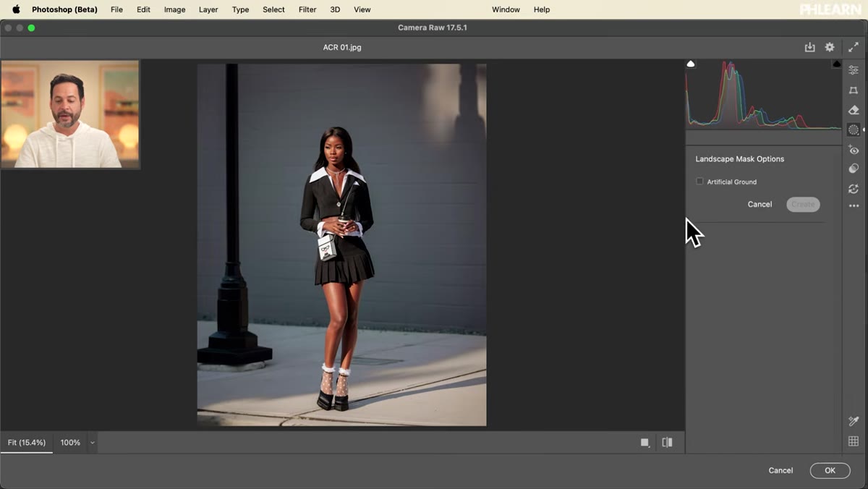This screenshot has height=489, width=868.
Task: Select the Red Eye tool
Action: [854, 150]
